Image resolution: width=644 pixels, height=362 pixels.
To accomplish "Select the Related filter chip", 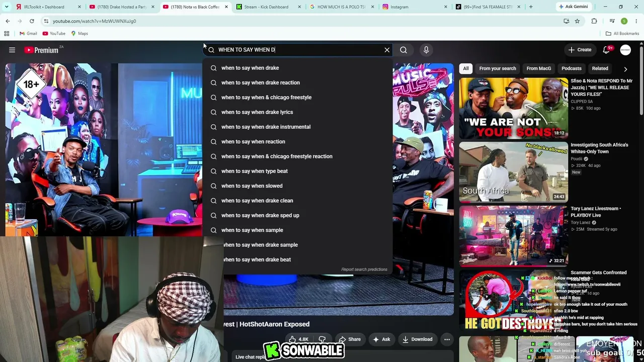I will pyautogui.click(x=600, y=68).
